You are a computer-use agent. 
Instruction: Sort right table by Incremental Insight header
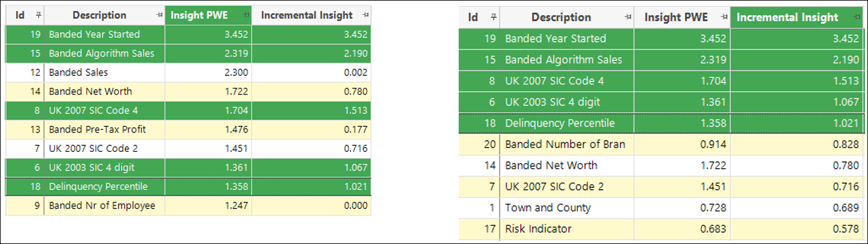coord(797,17)
